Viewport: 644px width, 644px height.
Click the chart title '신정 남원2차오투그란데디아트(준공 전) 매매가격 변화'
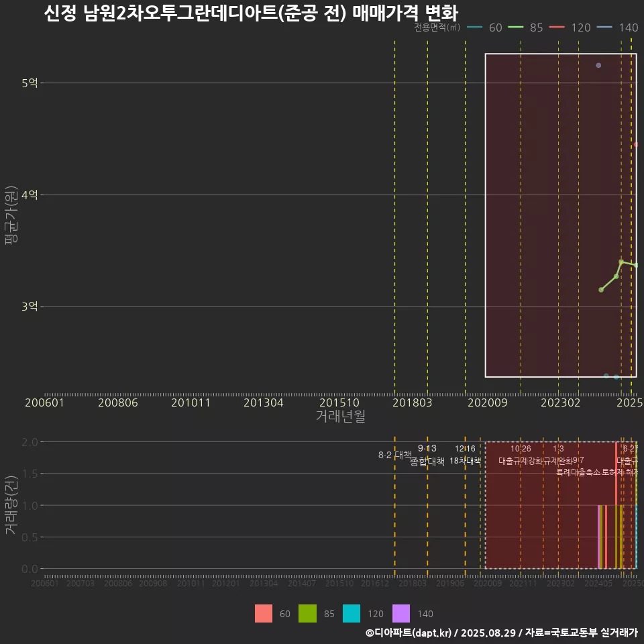[251, 13]
